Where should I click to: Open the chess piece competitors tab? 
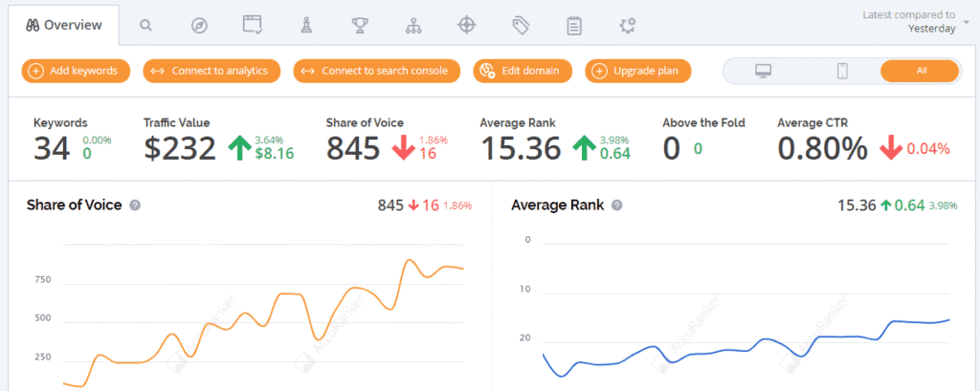tap(306, 25)
